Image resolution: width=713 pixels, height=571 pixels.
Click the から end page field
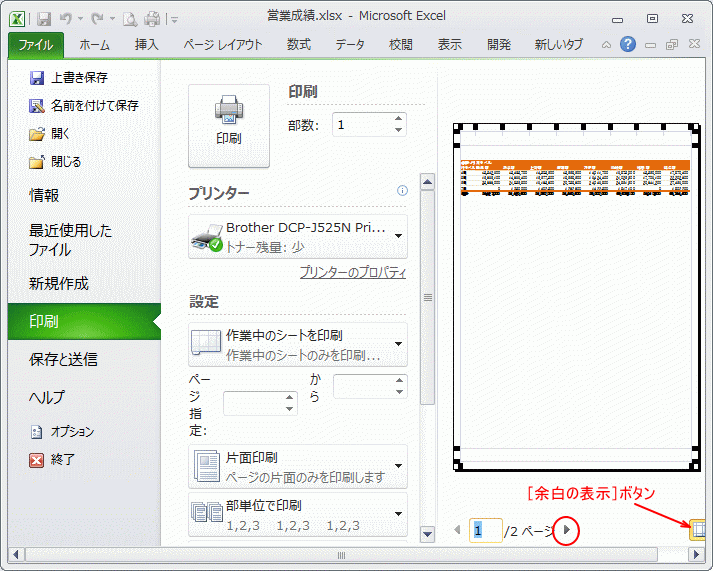(x=363, y=386)
